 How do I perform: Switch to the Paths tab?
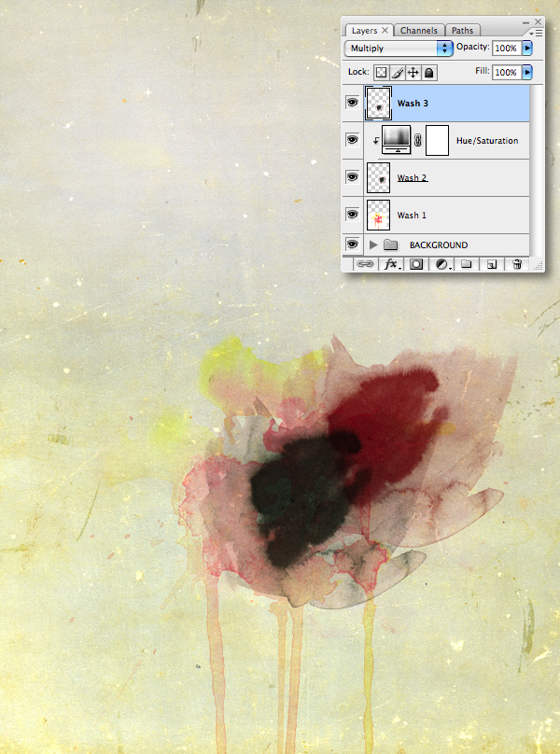click(462, 30)
